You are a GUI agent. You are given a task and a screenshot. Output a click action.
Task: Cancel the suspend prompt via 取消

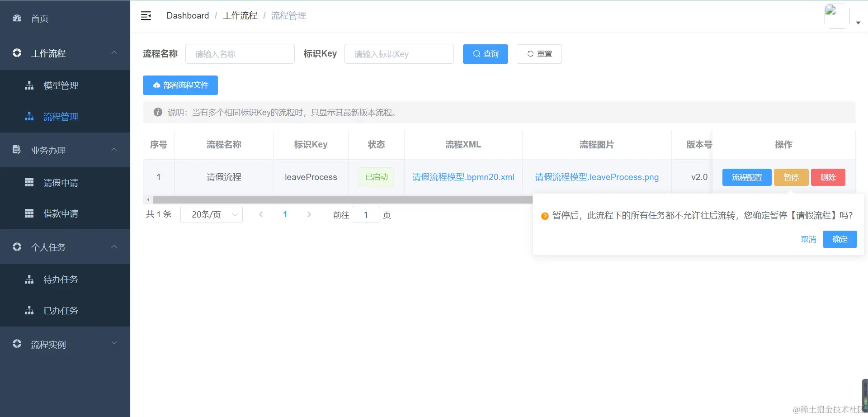click(x=808, y=239)
